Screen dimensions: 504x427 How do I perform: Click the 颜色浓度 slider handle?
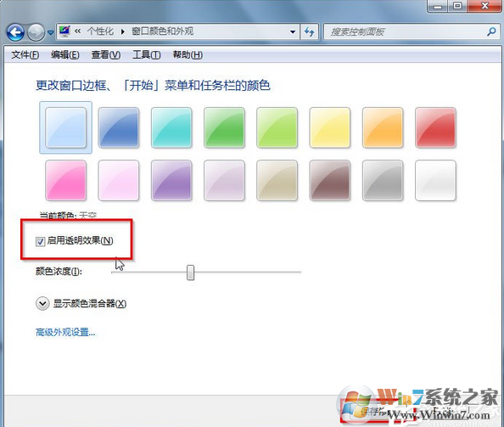pyautogui.click(x=190, y=272)
